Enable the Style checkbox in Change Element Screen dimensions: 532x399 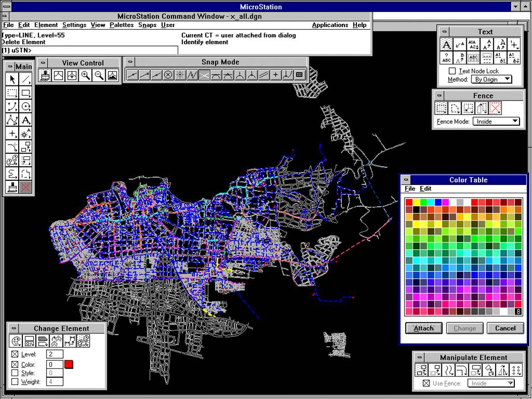coord(15,373)
